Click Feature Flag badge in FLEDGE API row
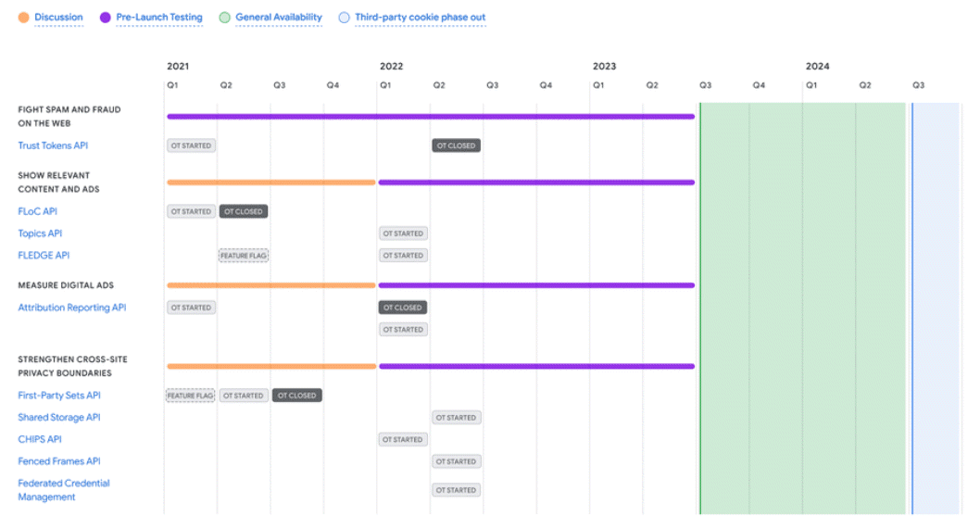Screen dimensions: 980x529 [244, 256]
